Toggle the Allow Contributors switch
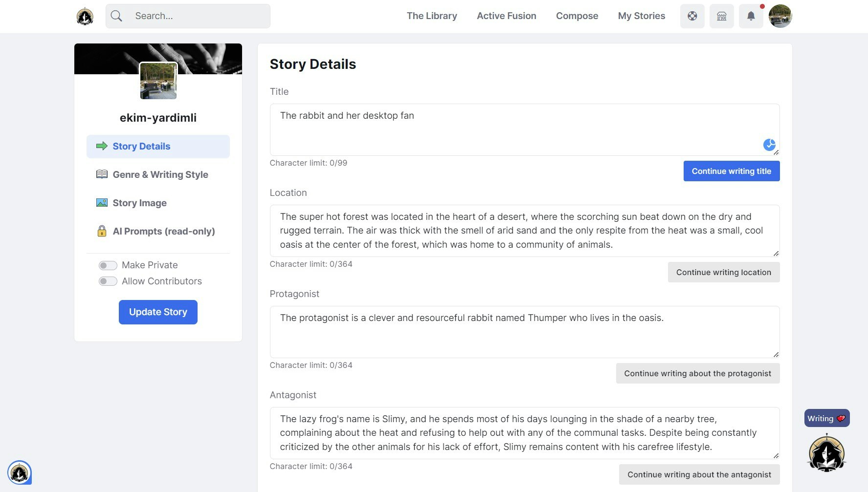 [108, 281]
